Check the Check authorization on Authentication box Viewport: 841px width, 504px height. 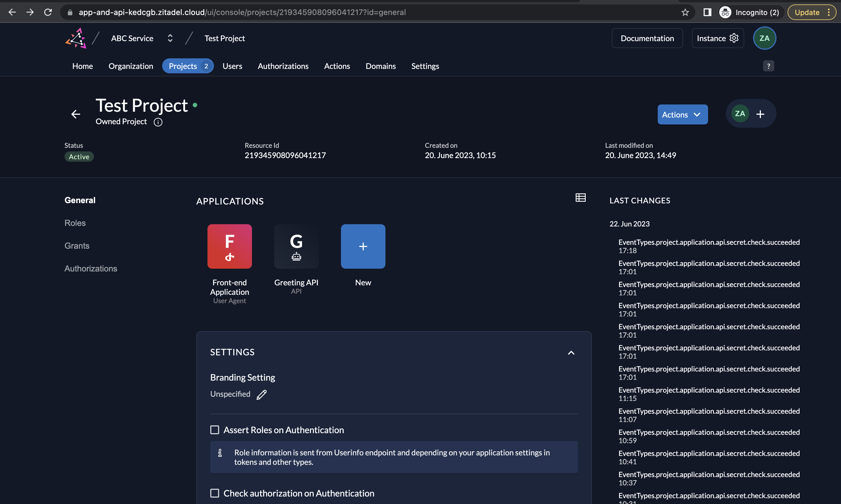coord(214,493)
